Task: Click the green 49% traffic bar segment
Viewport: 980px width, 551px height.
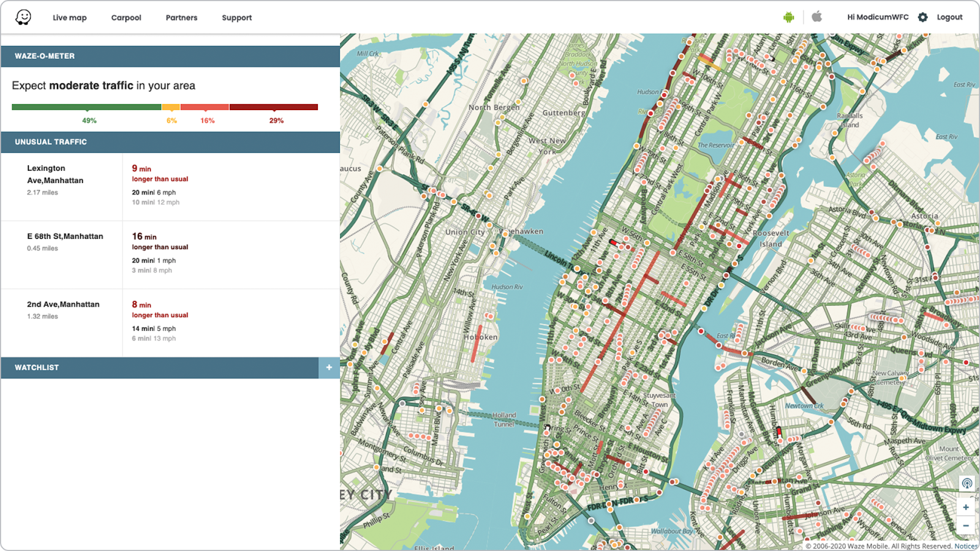Action: pos(86,107)
